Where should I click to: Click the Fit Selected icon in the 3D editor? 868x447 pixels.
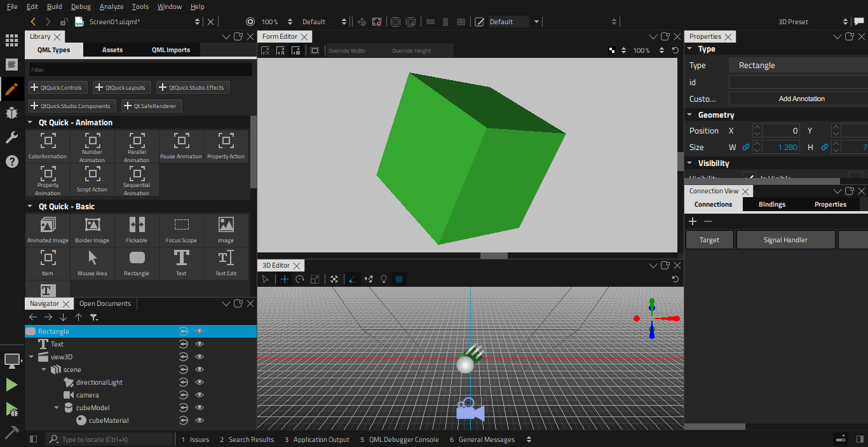coord(335,279)
